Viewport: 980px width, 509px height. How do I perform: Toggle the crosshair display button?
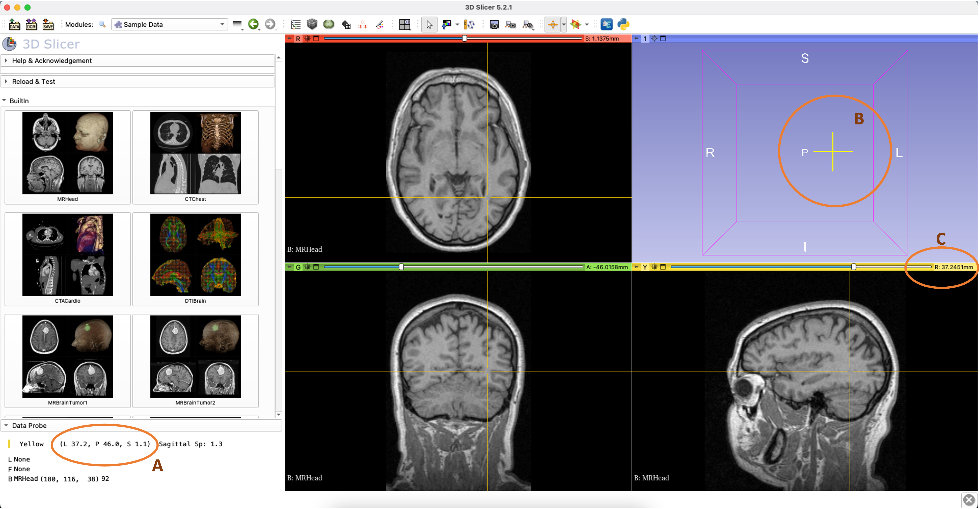pos(552,24)
